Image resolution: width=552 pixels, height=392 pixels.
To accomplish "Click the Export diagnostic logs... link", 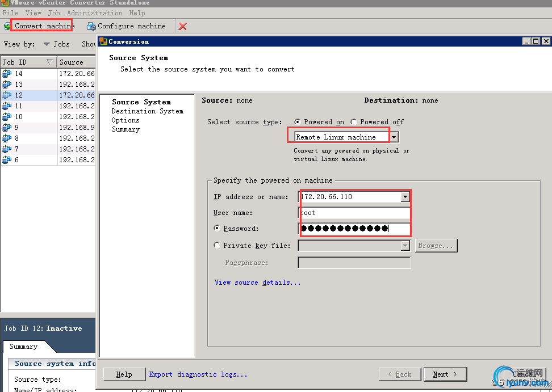I will tap(198, 374).
